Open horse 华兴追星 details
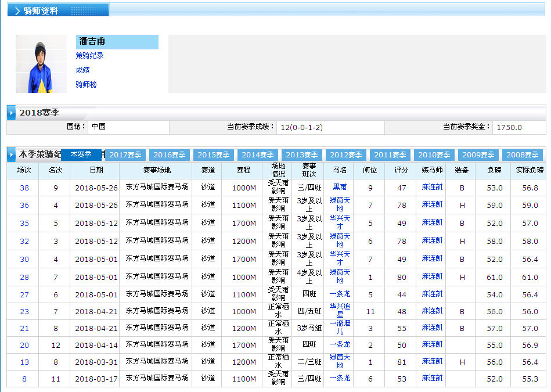Screen dimensions: 551x392 coord(340,311)
